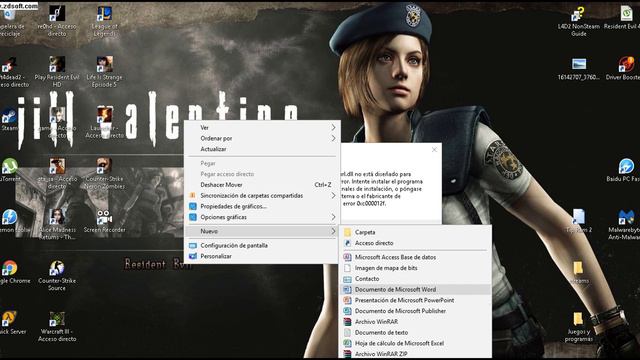
Task: Create a new Carpeta from the submenu
Action: click(416, 232)
